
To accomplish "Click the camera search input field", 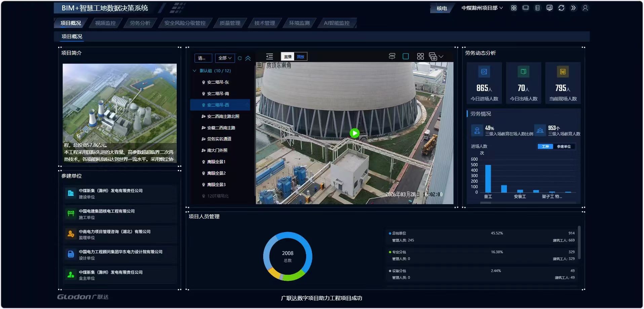I will (x=203, y=58).
